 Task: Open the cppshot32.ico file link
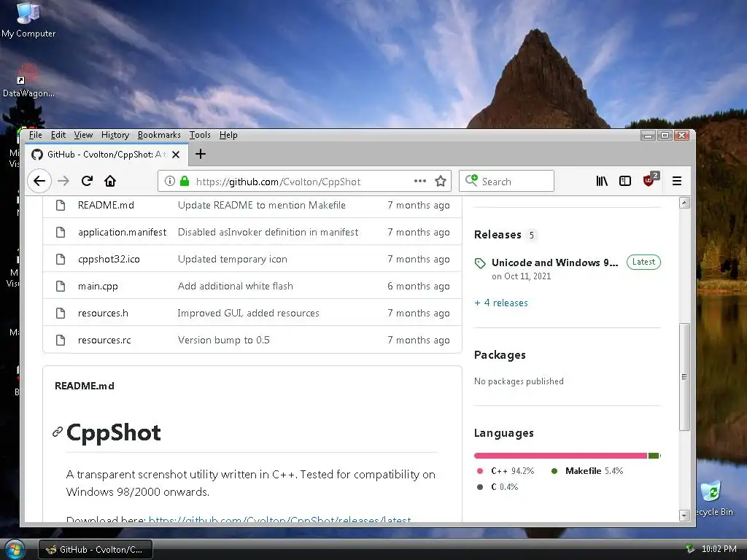[x=109, y=259]
